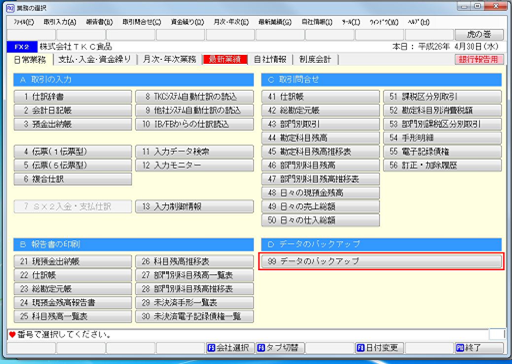512x364 pixels.
Task: Click the 銀行報告用 button
Action: point(479,60)
